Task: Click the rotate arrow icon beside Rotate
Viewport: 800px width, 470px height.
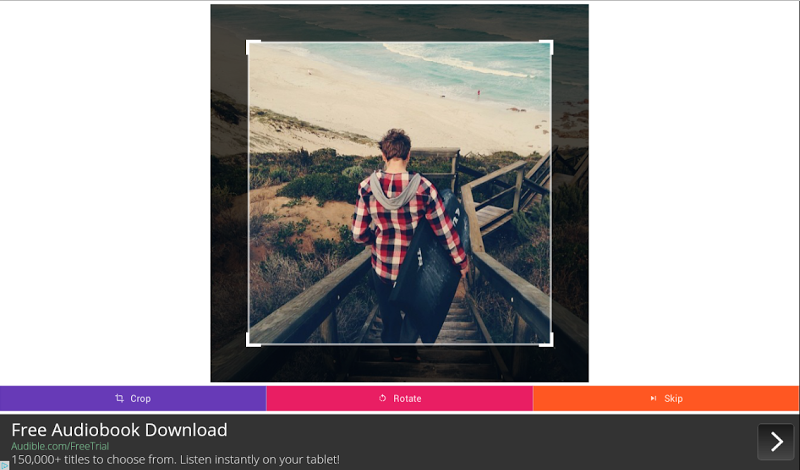Action: [x=383, y=398]
